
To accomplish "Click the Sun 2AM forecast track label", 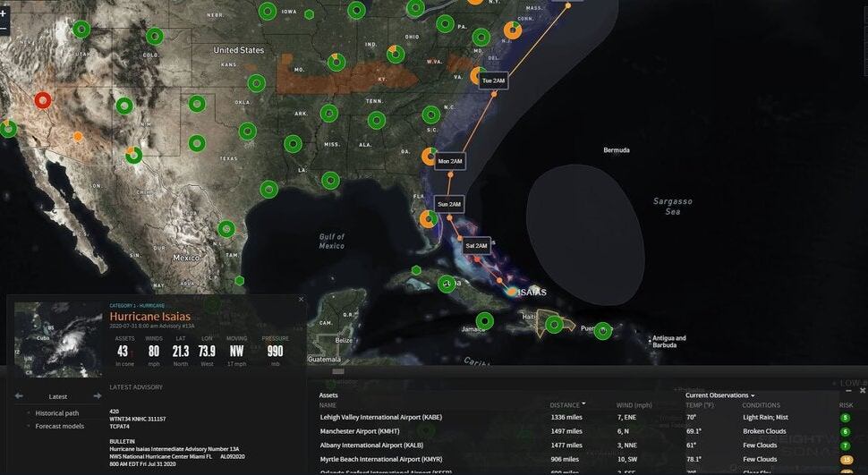I will coord(449,204).
